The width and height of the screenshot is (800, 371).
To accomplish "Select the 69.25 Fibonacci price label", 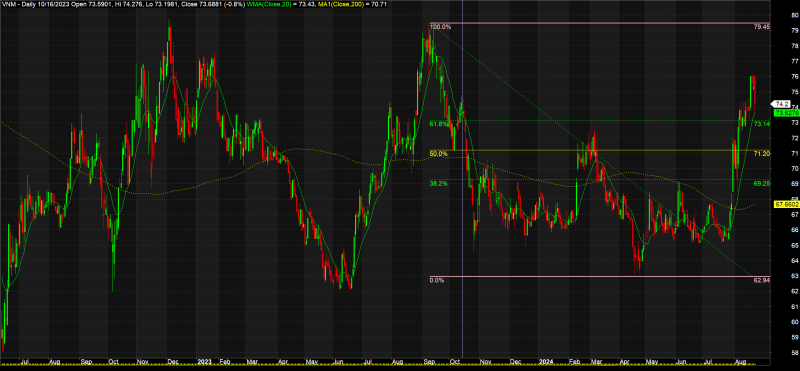I will [761, 183].
